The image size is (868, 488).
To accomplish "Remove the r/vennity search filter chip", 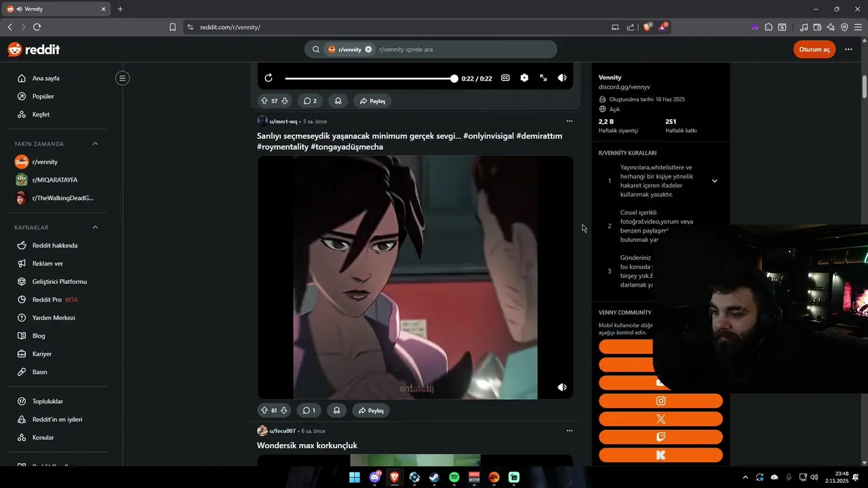I will click(x=368, y=49).
